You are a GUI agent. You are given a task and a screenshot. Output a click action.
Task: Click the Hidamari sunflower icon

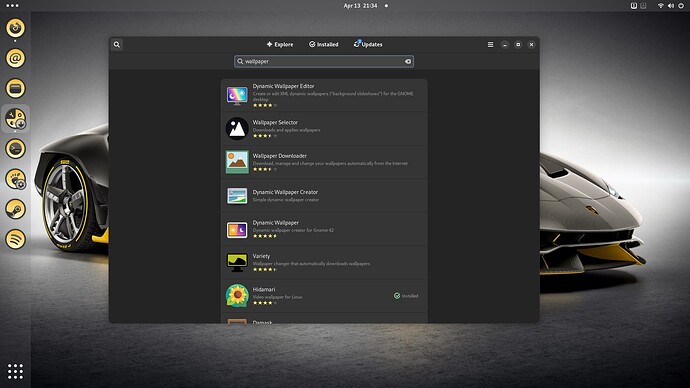click(237, 296)
